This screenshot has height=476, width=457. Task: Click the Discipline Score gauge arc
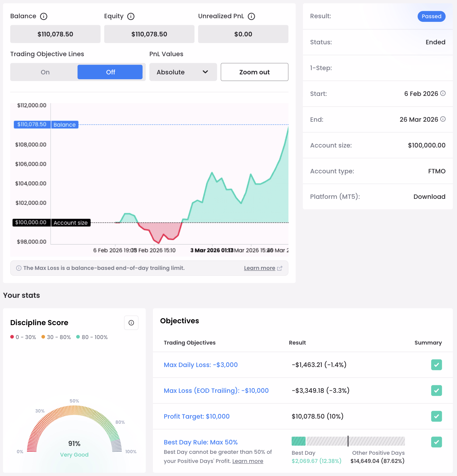coord(74,429)
